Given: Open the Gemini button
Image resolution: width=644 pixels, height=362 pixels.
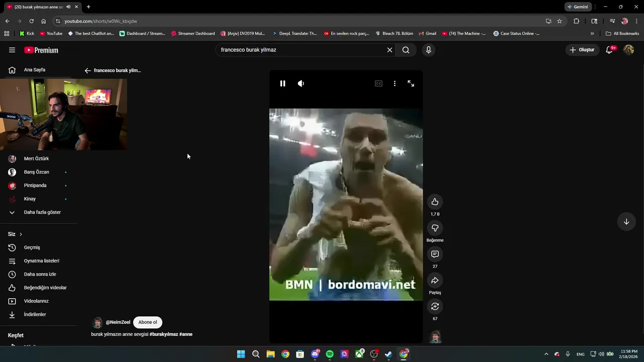Looking at the screenshot, I should pos(577,7).
